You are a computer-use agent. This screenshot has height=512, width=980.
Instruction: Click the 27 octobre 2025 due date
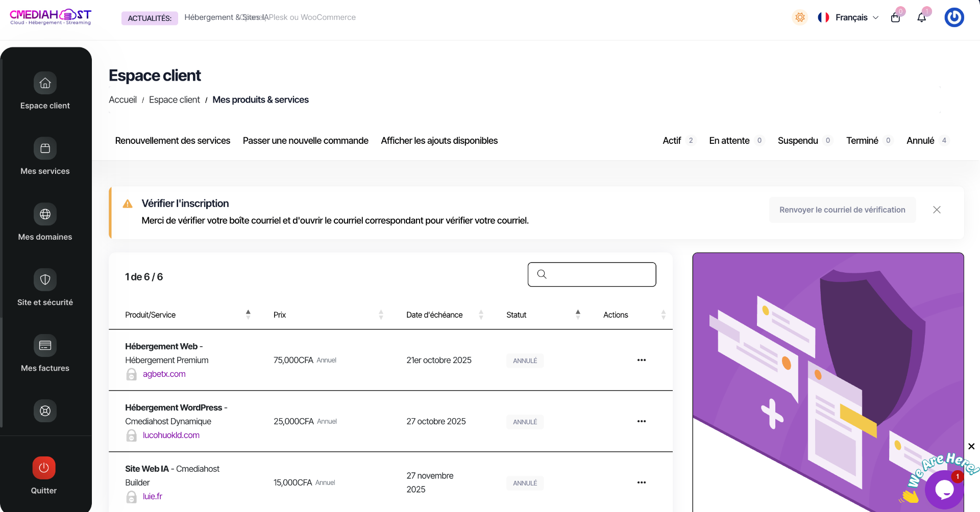[x=436, y=421]
